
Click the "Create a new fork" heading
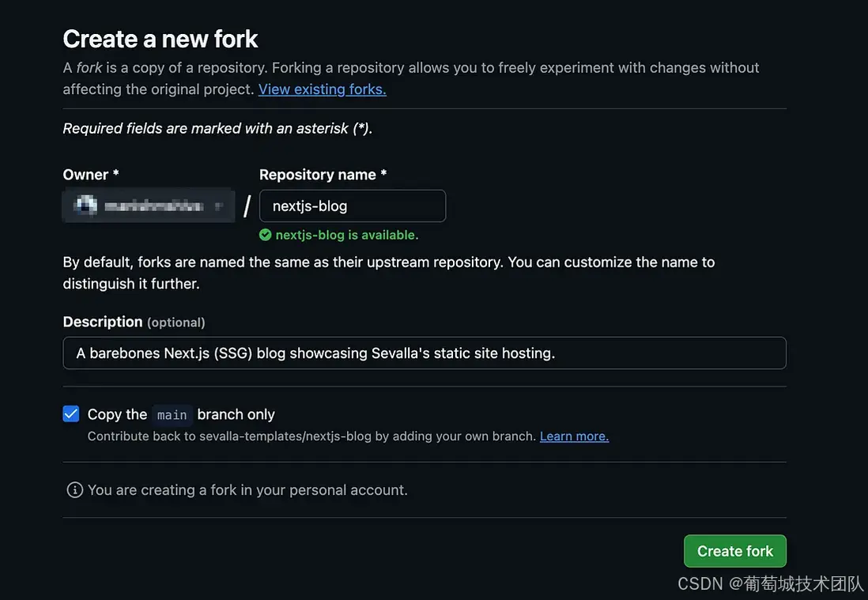pyautogui.click(x=160, y=39)
